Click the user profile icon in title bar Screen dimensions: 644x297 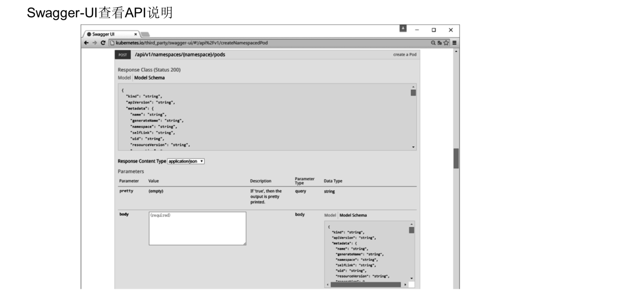[x=403, y=28]
